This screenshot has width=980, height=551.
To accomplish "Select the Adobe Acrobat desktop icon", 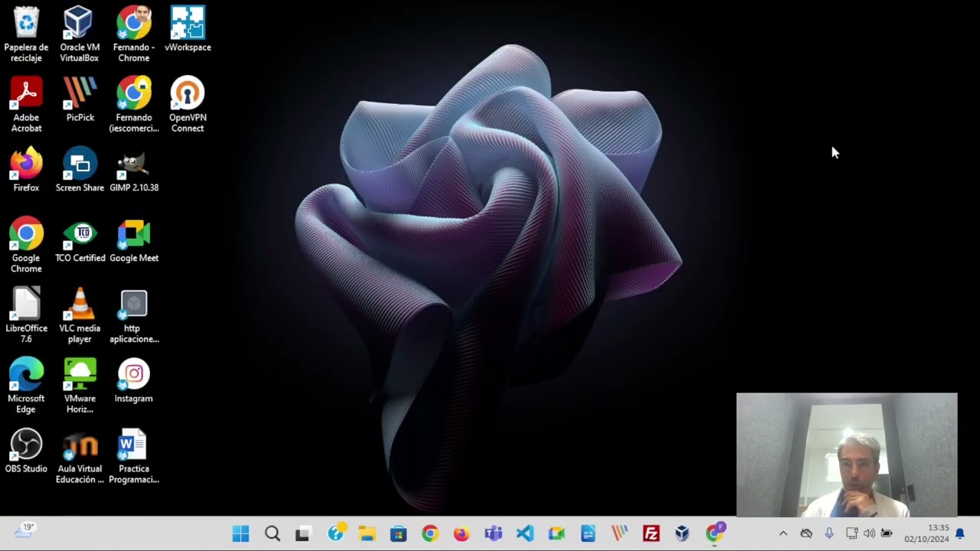I will pos(26,105).
